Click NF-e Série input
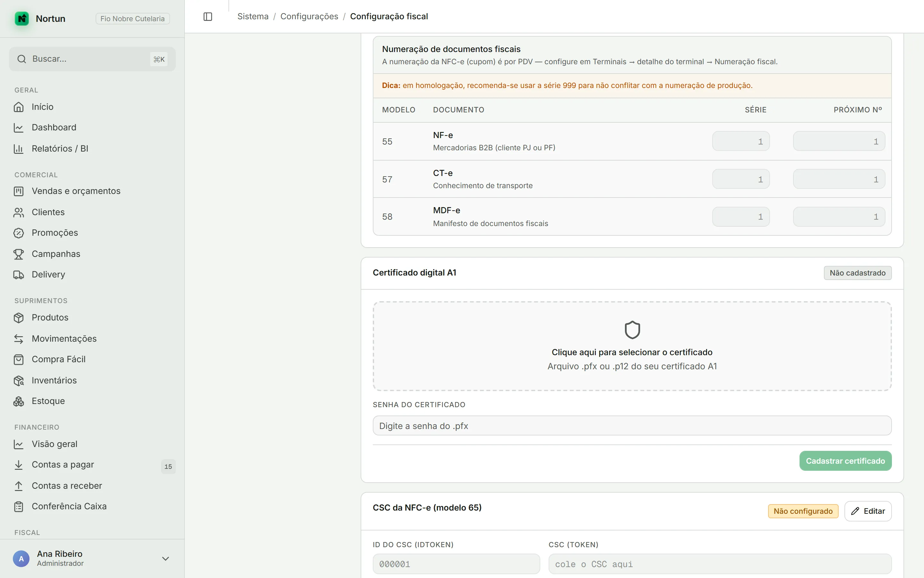 coord(741,141)
